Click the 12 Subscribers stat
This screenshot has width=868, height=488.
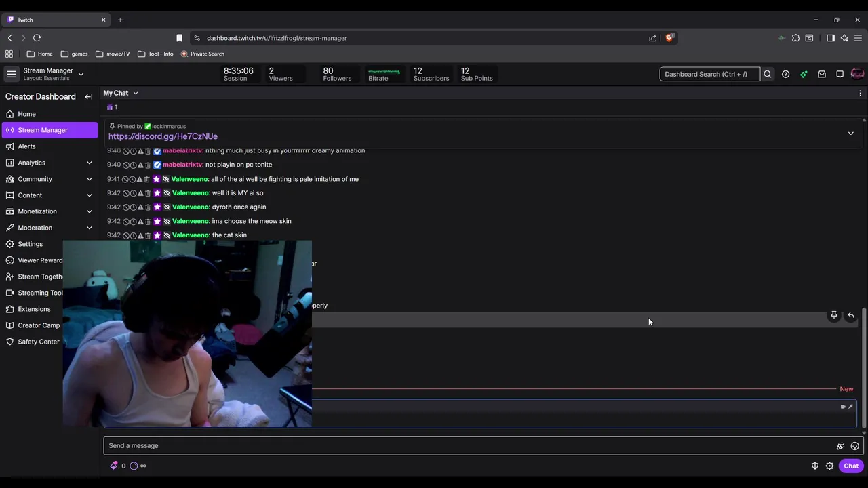431,74
